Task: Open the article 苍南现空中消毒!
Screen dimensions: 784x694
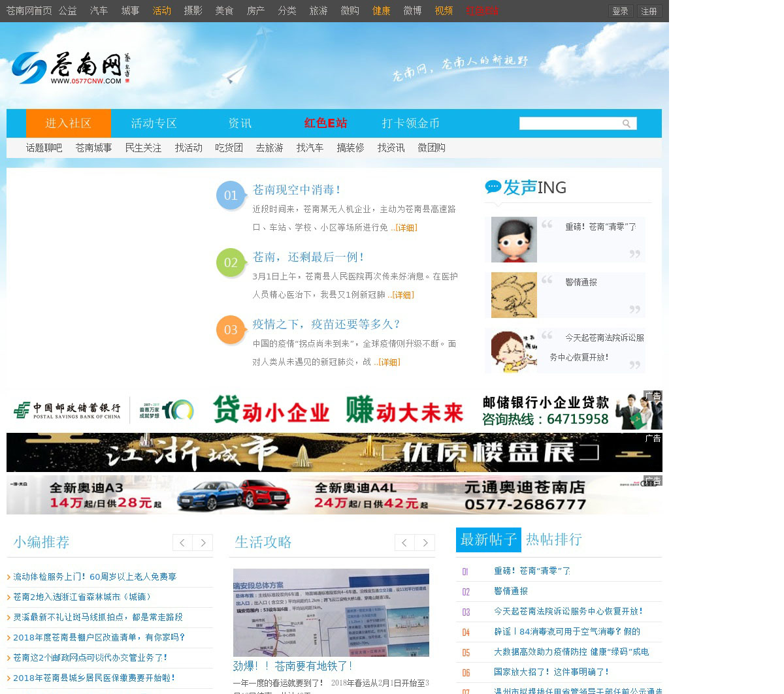Action: click(297, 190)
